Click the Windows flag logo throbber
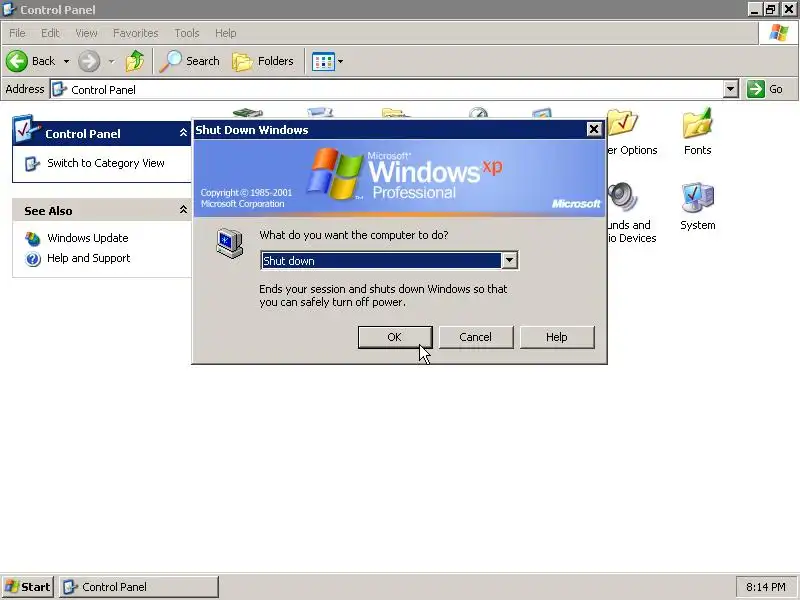 (x=779, y=33)
